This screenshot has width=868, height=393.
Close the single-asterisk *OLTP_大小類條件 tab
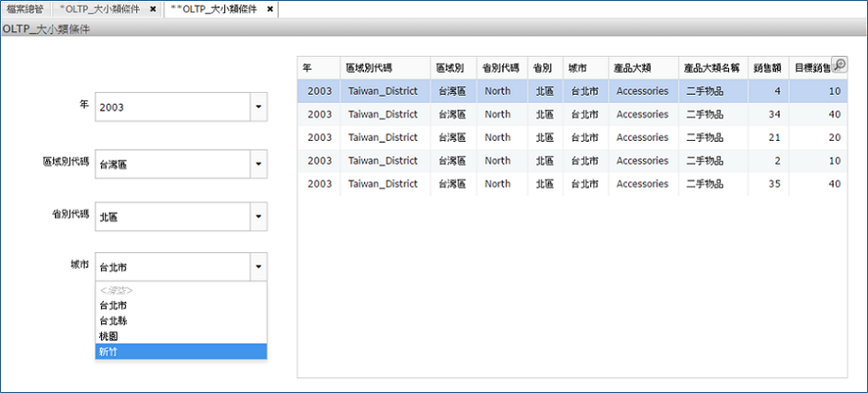153,9
